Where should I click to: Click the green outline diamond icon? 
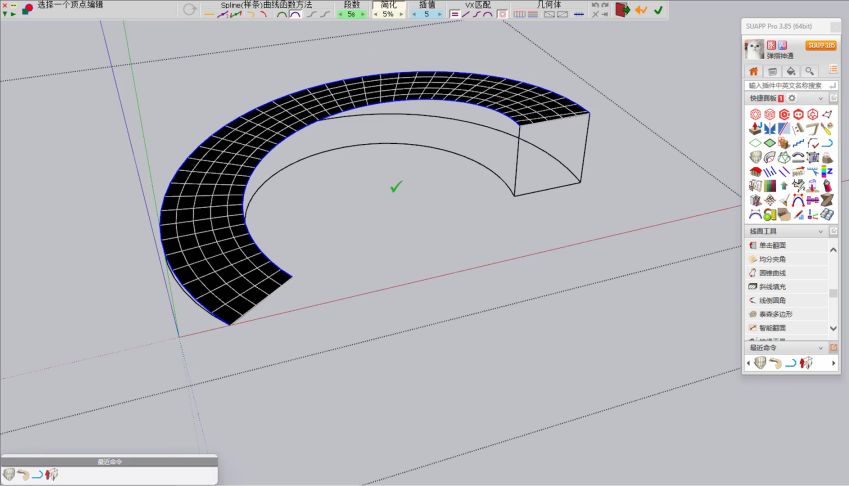point(755,143)
